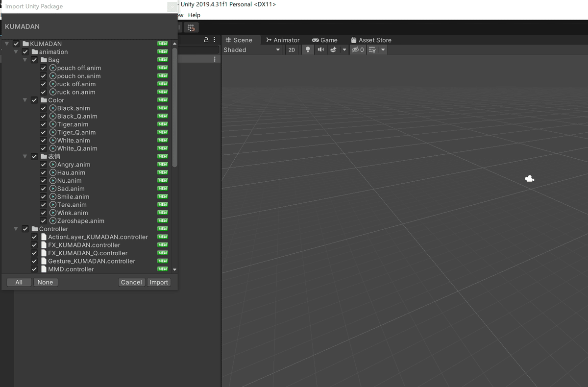
Task: Click the All button
Action: click(x=19, y=282)
